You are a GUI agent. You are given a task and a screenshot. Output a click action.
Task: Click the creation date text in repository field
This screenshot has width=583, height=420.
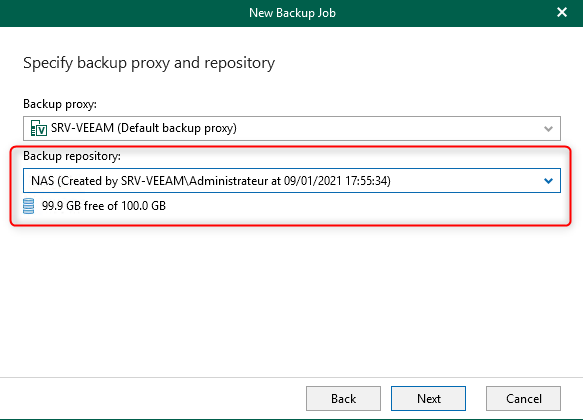[x=337, y=181]
